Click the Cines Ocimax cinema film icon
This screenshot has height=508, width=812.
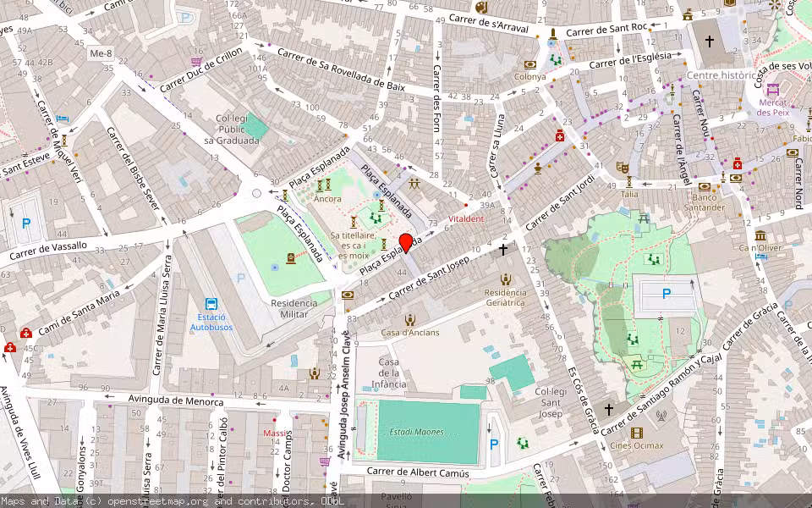[636, 433]
